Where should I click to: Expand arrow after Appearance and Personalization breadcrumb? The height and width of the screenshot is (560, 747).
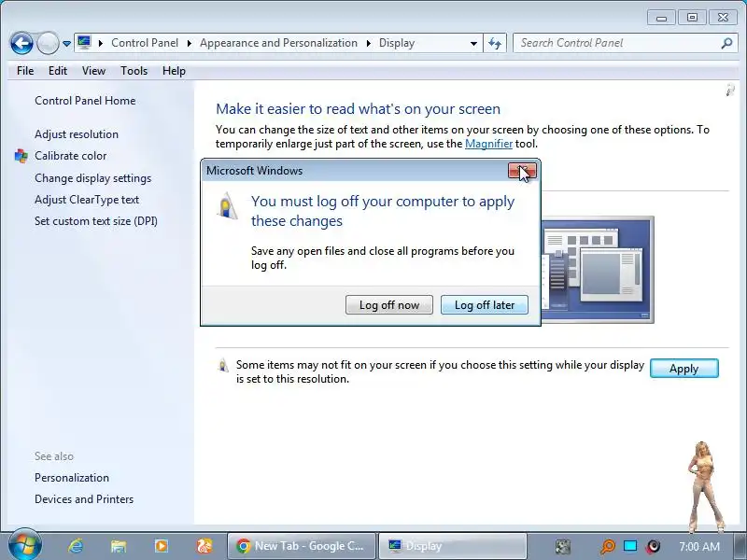click(x=368, y=43)
